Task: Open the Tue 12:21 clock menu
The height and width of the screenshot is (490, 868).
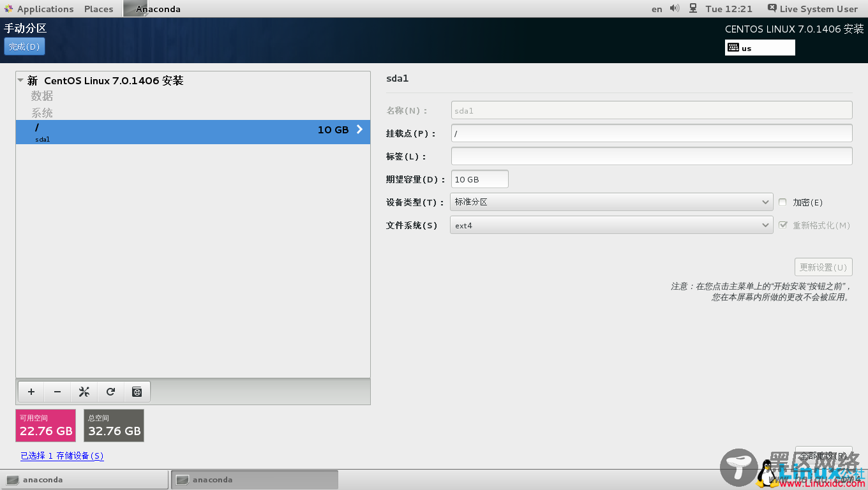Action: [729, 9]
